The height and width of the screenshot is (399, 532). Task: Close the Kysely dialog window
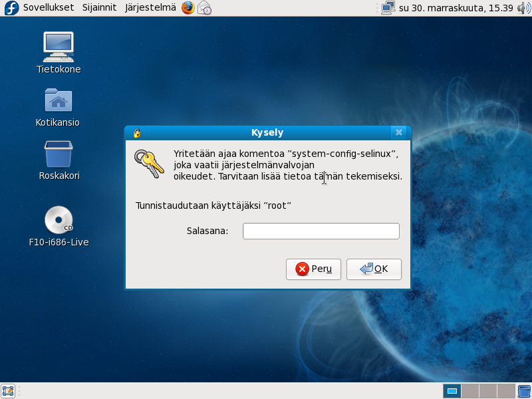[398, 132]
